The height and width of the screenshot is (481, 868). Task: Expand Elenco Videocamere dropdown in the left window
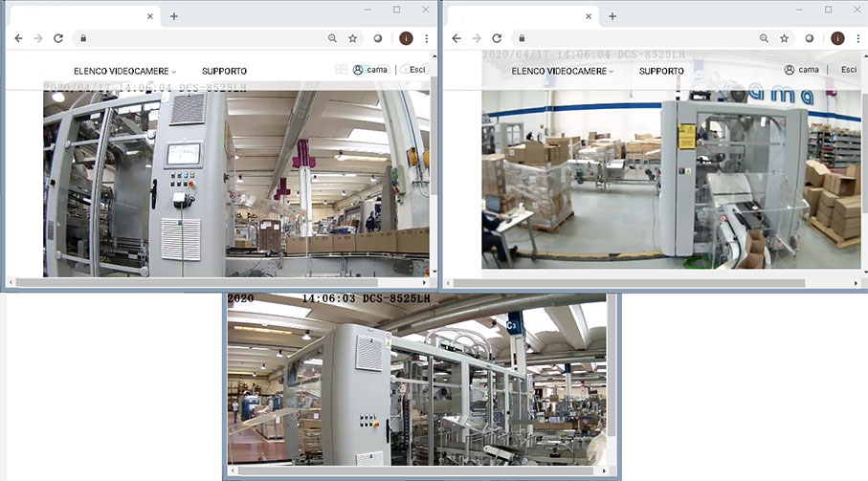click(124, 72)
